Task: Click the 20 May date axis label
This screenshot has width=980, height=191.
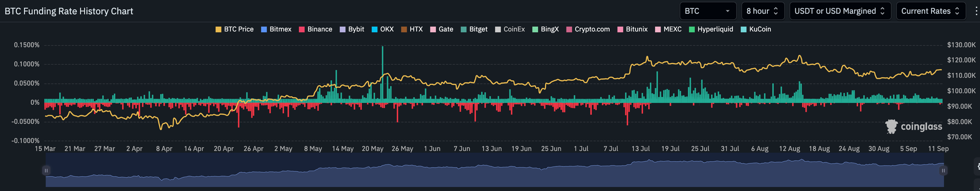Action: pyautogui.click(x=372, y=148)
